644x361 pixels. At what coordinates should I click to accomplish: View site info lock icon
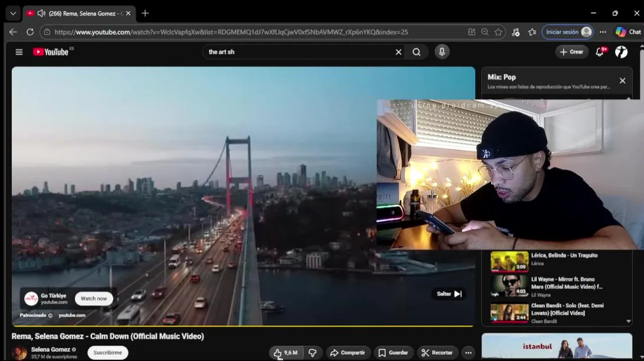point(47,32)
